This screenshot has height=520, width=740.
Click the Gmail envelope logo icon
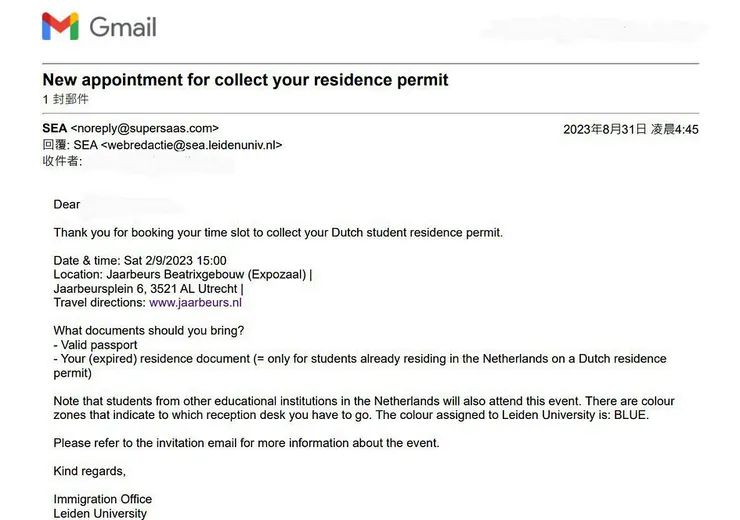pos(60,27)
